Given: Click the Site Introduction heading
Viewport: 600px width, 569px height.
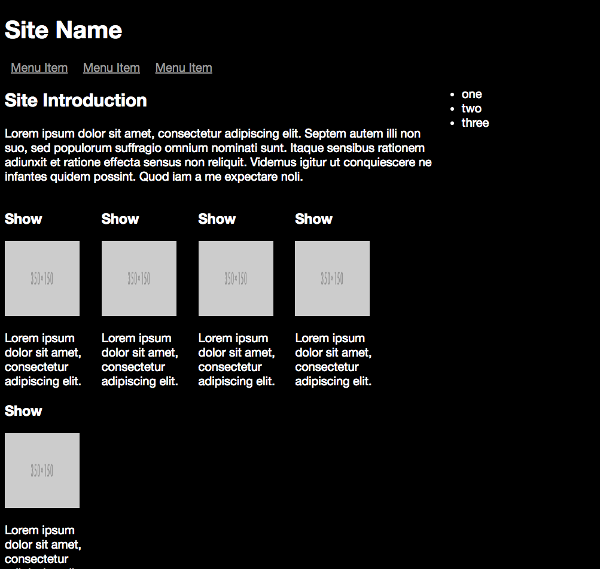Looking at the screenshot, I should pos(76,100).
